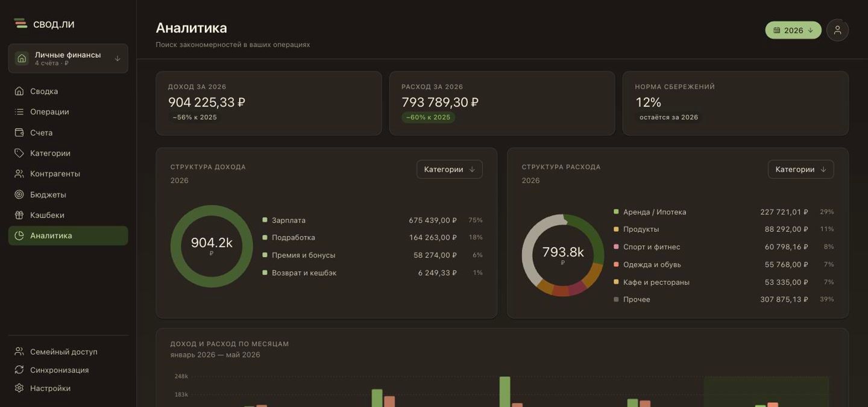Click the Контрагенты people icon
The image size is (868, 407).
(x=19, y=173)
